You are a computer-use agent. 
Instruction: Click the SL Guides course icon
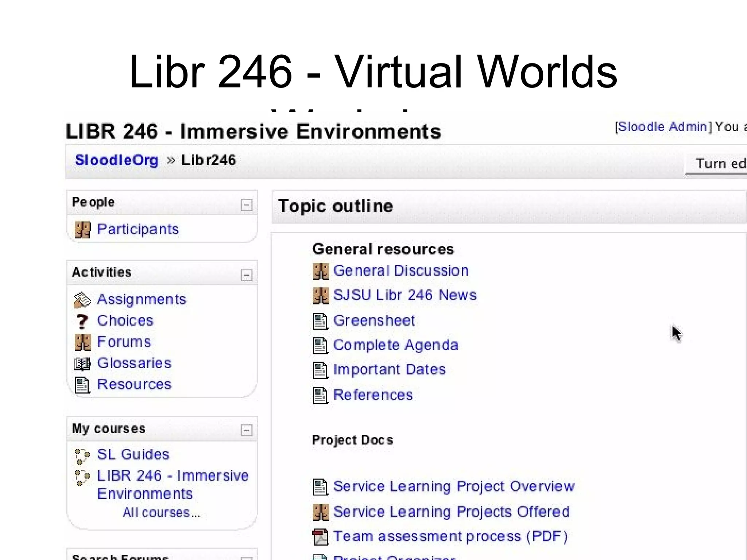click(82, 456)
